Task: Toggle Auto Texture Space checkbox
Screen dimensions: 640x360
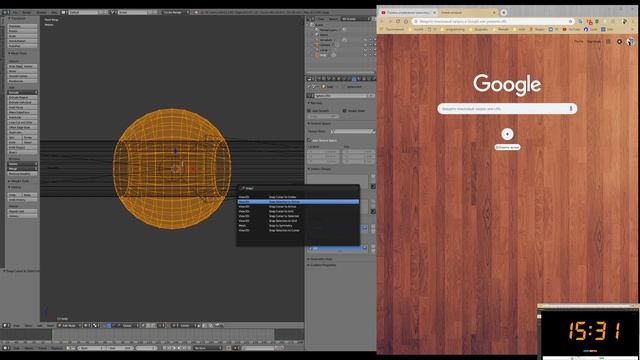Action: [309, 140]
